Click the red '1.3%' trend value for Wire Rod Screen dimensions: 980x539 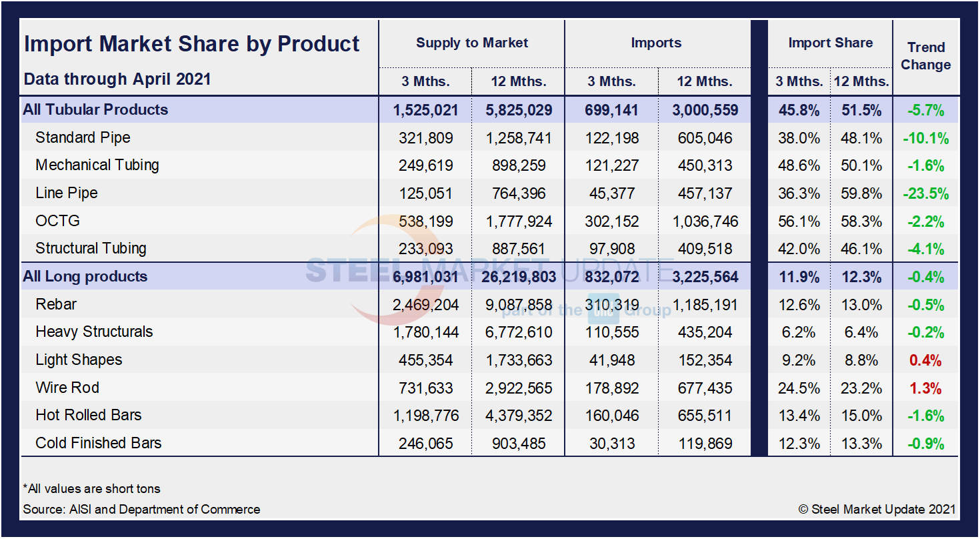click(925, 388)
